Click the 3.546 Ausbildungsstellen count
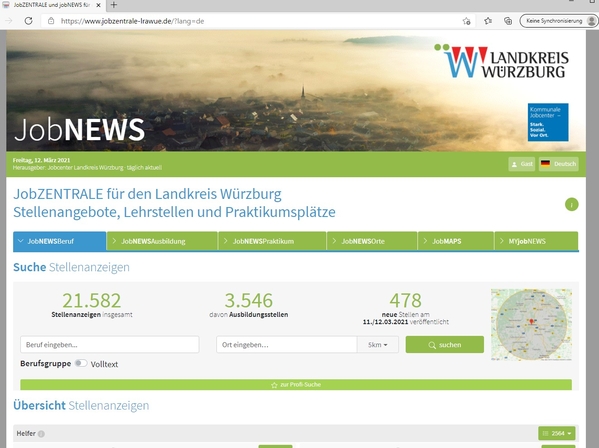 (x=249, y=301)
